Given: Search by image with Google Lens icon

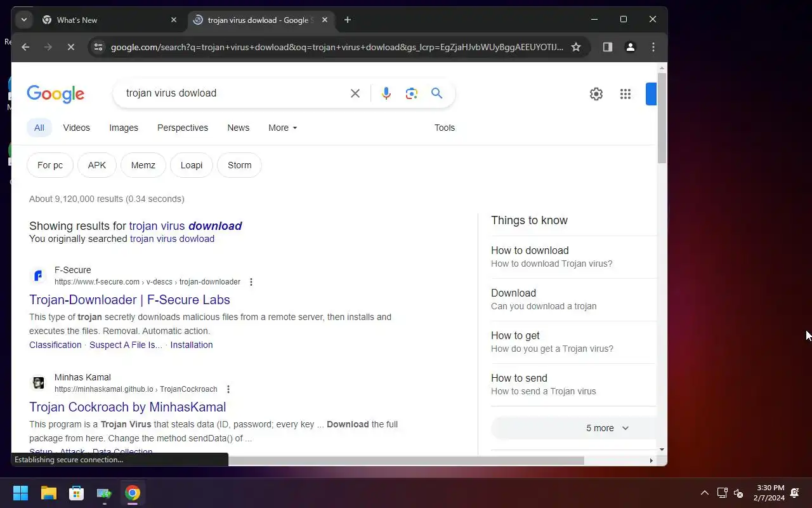Looking at the screenshot, I should pos(412,93).
